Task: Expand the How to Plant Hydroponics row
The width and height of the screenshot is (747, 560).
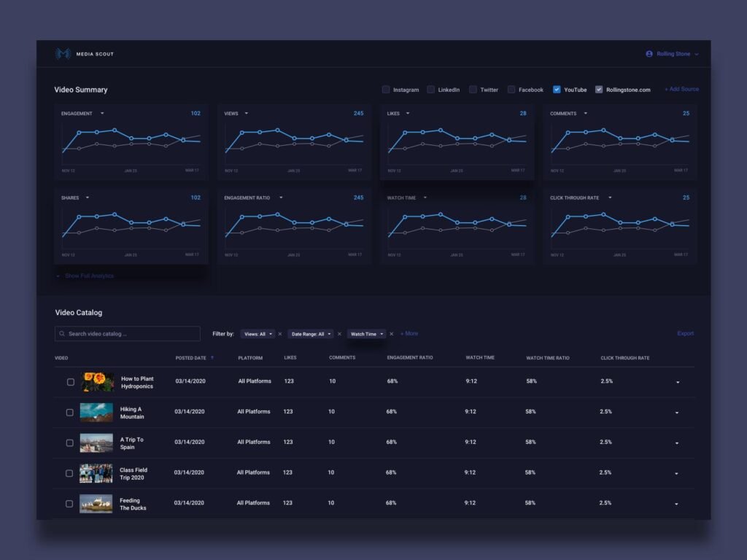Action: 676,382
